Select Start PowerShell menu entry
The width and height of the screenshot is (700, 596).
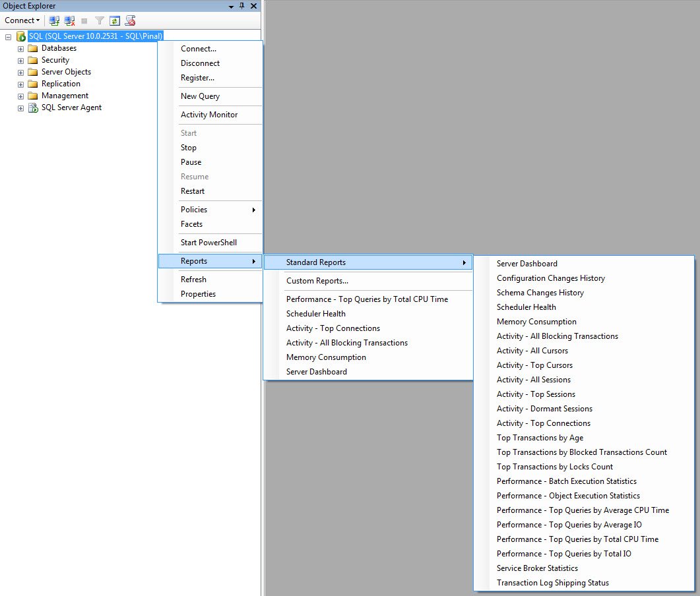tap(210, 243)
